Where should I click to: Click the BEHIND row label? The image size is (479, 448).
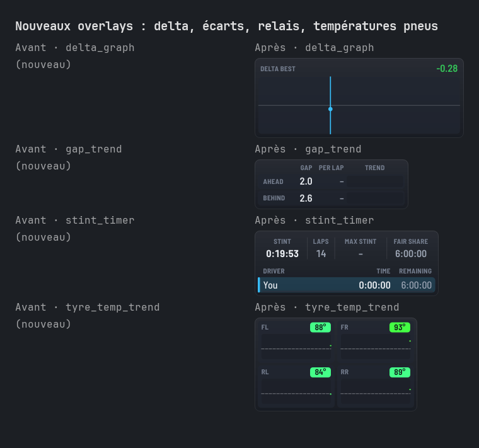[274, 198]
